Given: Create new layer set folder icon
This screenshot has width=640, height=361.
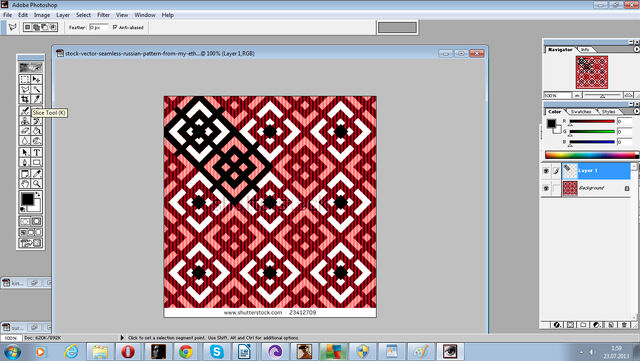Looking at the screenshot, I should [x=583, y=325].
